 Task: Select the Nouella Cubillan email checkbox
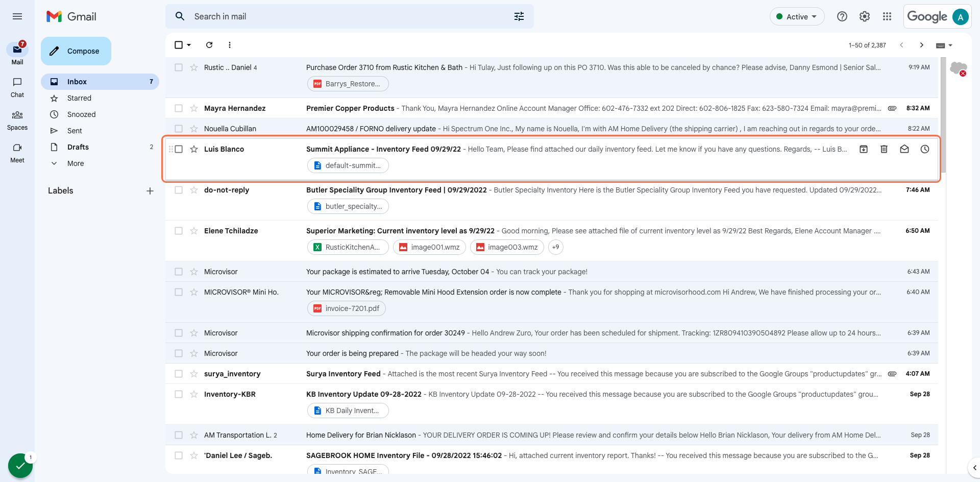point(179,129)
